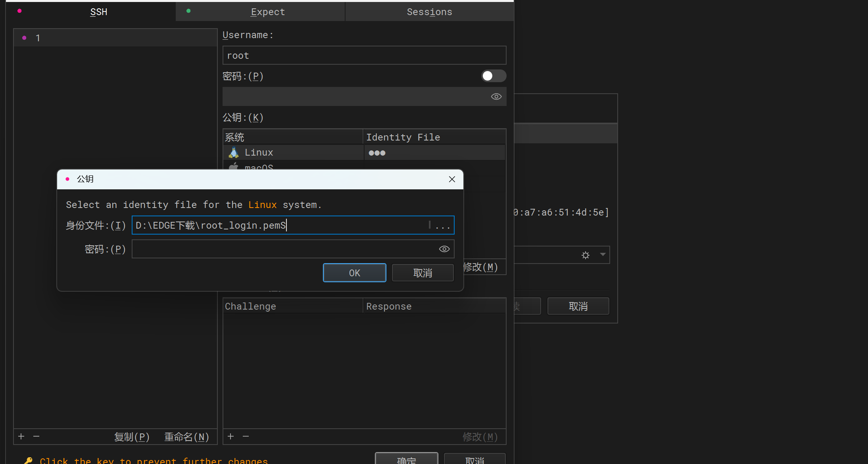The width and height of the screenshot is (868, 464).
Task: Click the 复制(P) button
Action: pyautogui.click(x=132, y=437)
